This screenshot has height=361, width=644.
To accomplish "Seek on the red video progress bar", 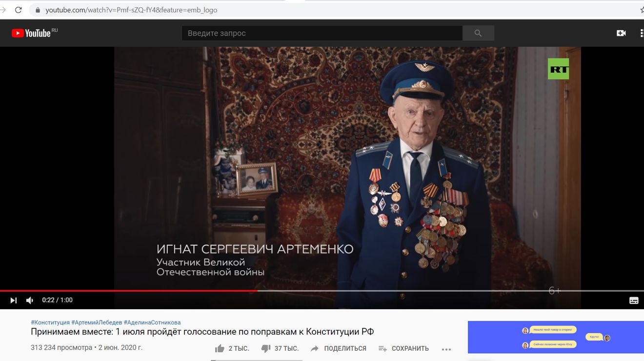I will tap(129, 291).
